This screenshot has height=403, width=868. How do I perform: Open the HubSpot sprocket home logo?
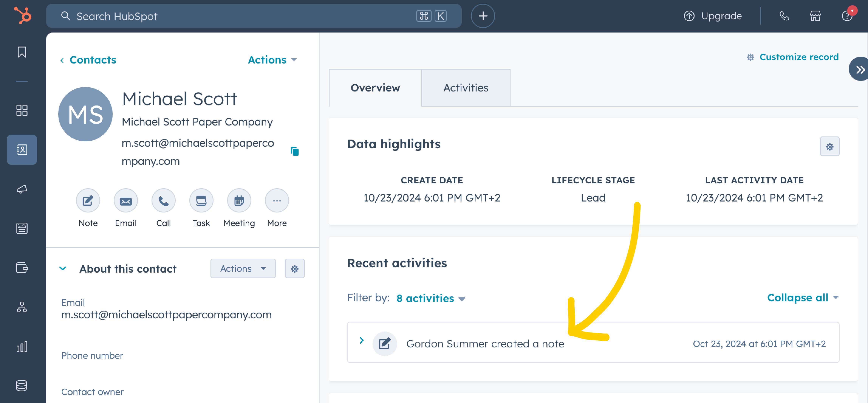22,15
